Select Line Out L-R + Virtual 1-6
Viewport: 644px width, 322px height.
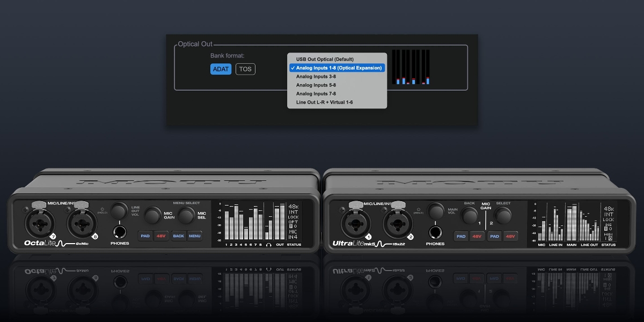[x=337, y=102]
